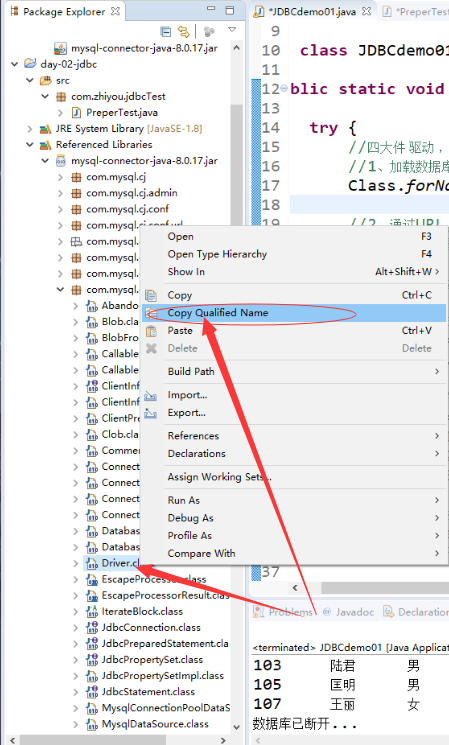Collapse mysql-connector-java-8.0.17.jar under Referenced Libraries
Screen dimensions: 449x745
(x=45, y=161)
